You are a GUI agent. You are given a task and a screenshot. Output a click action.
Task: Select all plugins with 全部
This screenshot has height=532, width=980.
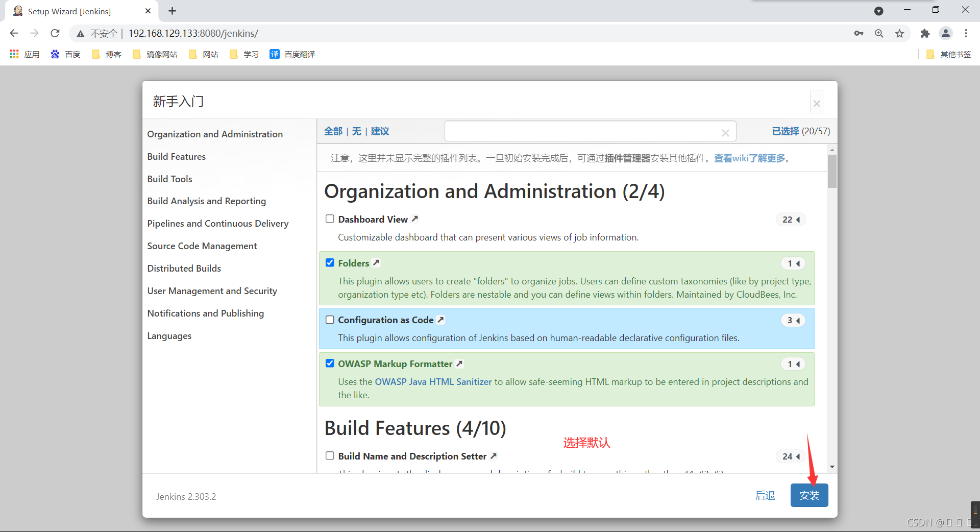coord(333,131)
